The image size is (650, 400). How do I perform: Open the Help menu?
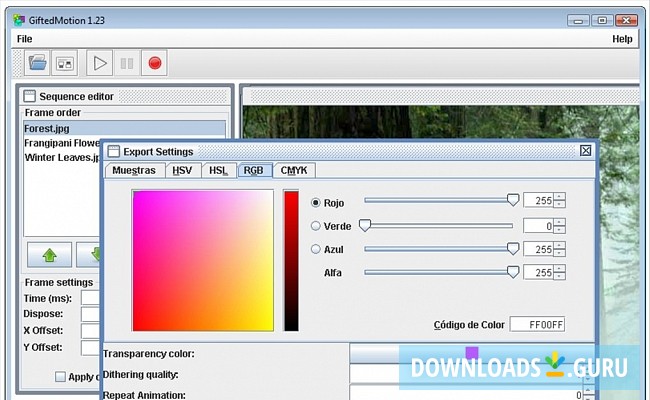click(622, 39)
